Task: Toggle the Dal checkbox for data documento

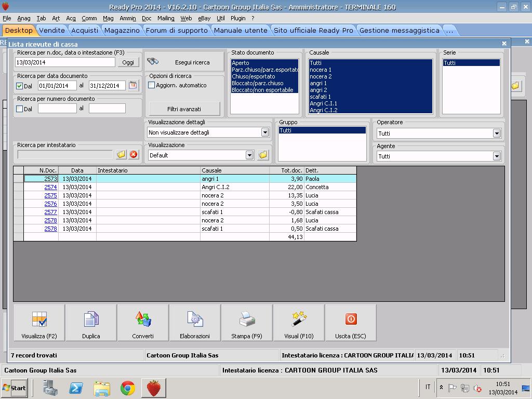Action: coord(20,86)
